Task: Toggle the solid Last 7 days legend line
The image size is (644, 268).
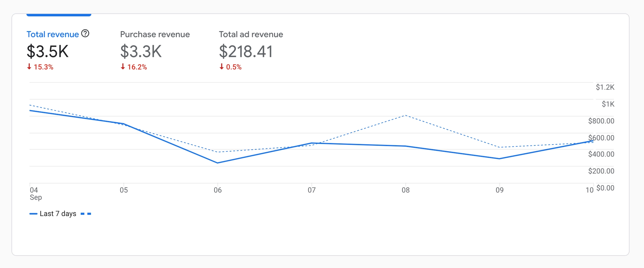Action: (x=33, y=214)
